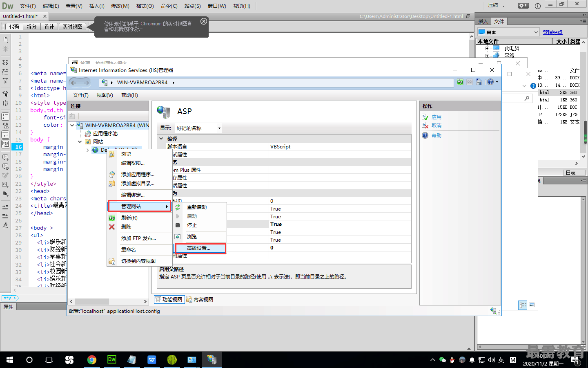The width and height of the screenshot is (588, 368).
Task: Click the style tag in the tag selector
Action: click(10, 298)
